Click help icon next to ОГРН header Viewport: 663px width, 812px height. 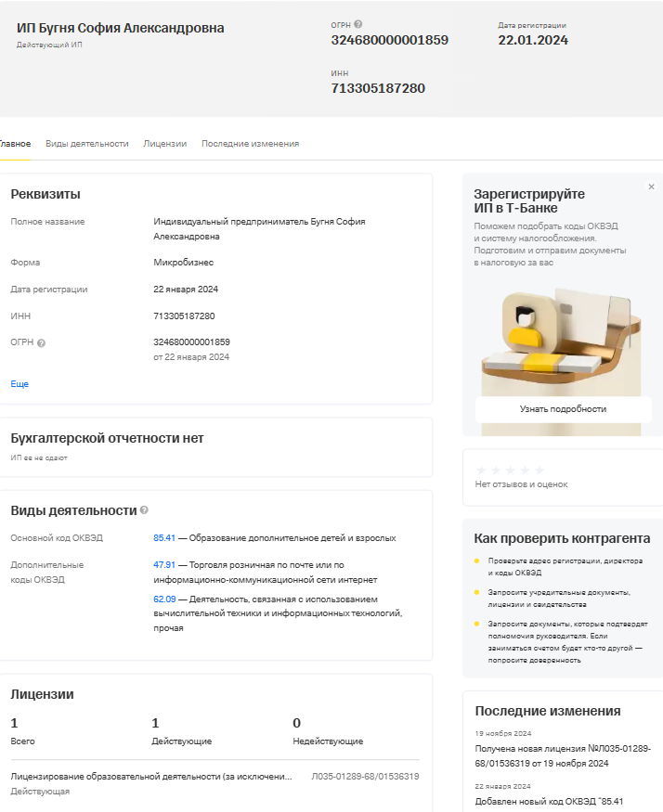pyautogui.click(x=358, y=25)
